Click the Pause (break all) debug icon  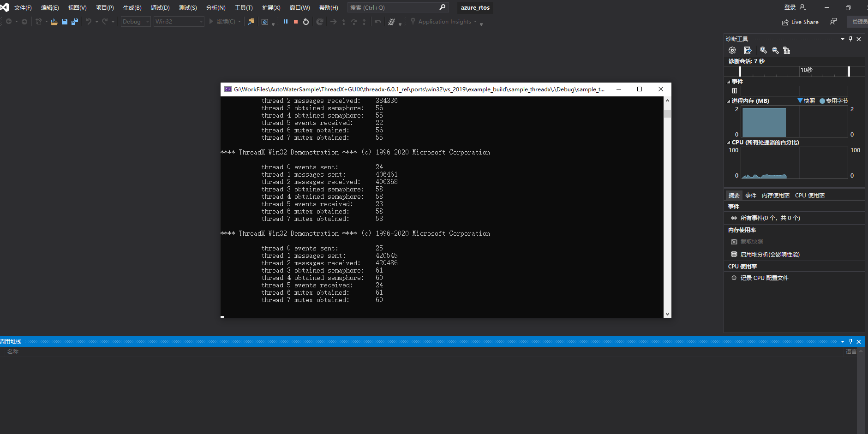[286, 22]
